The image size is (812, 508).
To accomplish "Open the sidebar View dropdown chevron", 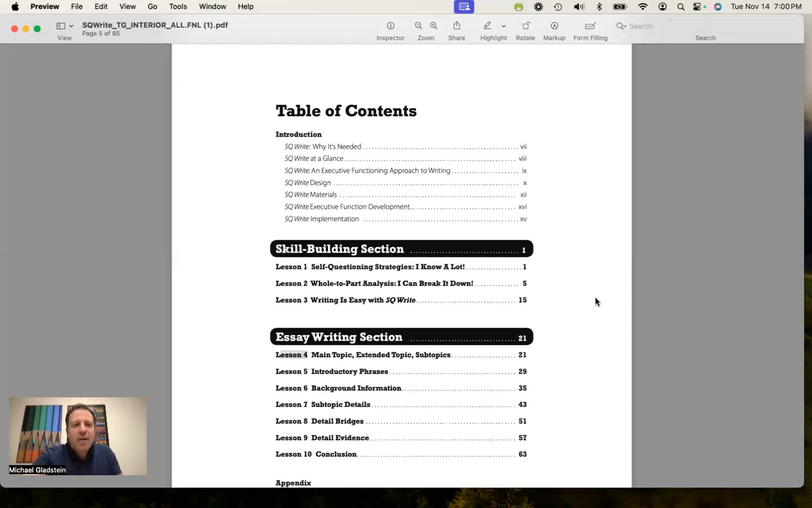I will pos(71,26).
